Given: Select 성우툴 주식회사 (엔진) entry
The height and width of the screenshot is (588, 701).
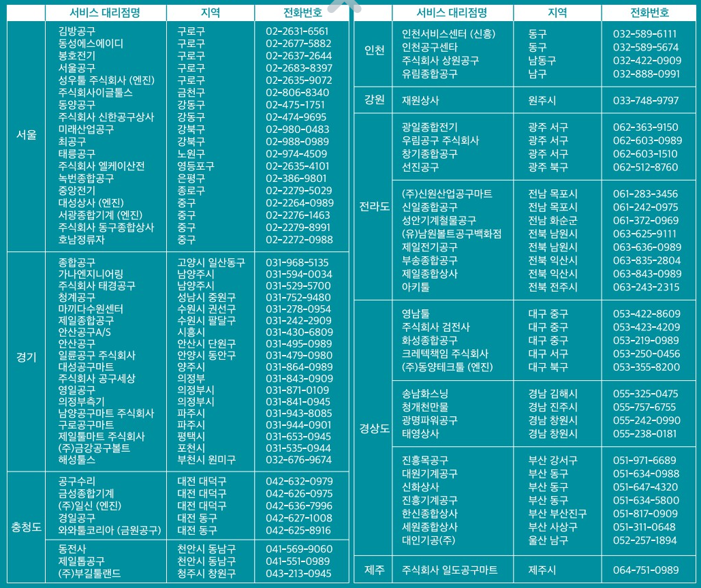Looking at the screenshot, I should click(x=106, y=80).
